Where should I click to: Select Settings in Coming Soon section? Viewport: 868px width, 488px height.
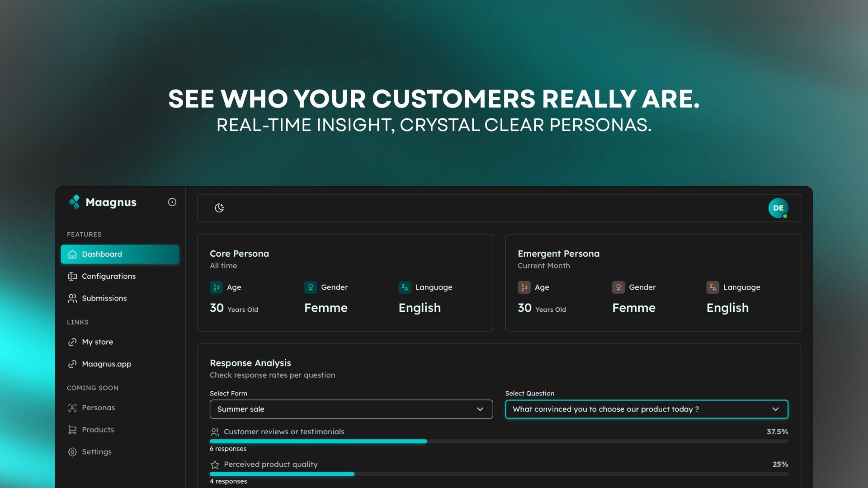96,452
